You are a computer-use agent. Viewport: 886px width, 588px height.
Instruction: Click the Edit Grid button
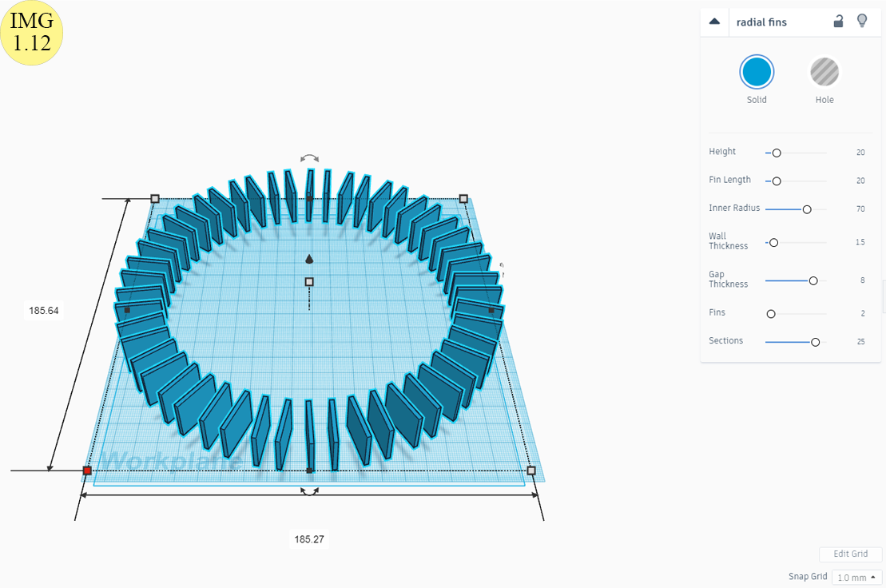tap(850, 554)
